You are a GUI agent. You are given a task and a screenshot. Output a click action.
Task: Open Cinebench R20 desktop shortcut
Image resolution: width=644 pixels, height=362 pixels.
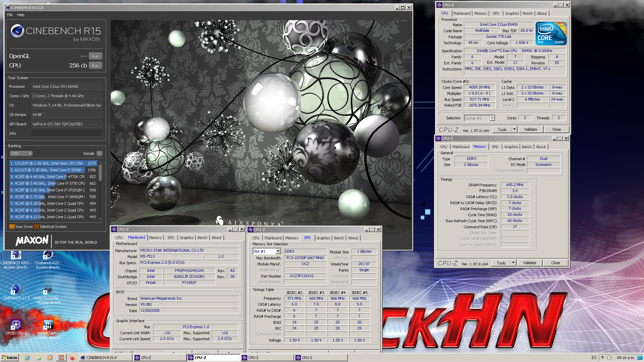click(x=48, y=260)
